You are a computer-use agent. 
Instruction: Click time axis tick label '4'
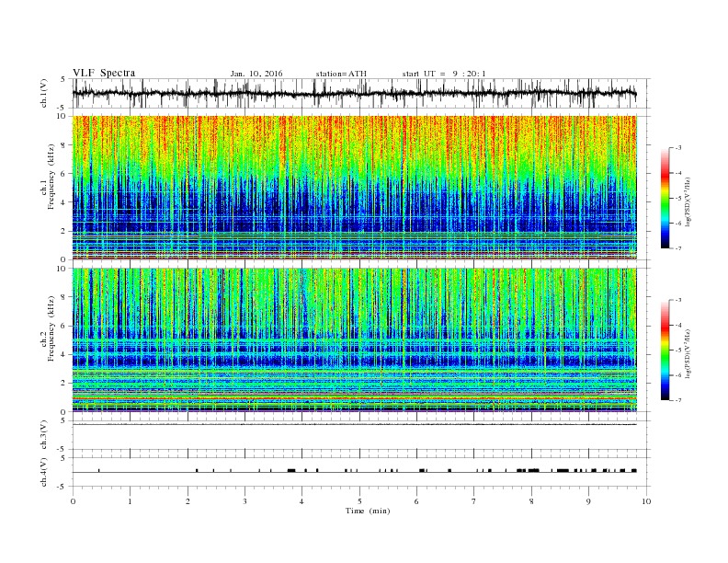pyautogui.click(x=301, y=501)
